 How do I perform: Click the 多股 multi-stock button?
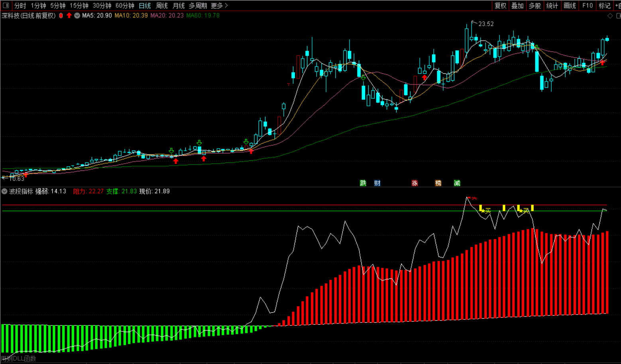coord(535,6)
